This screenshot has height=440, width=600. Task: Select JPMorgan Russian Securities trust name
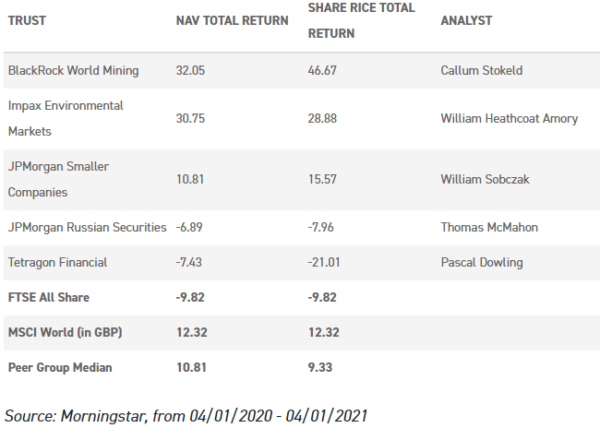(87, 227)
